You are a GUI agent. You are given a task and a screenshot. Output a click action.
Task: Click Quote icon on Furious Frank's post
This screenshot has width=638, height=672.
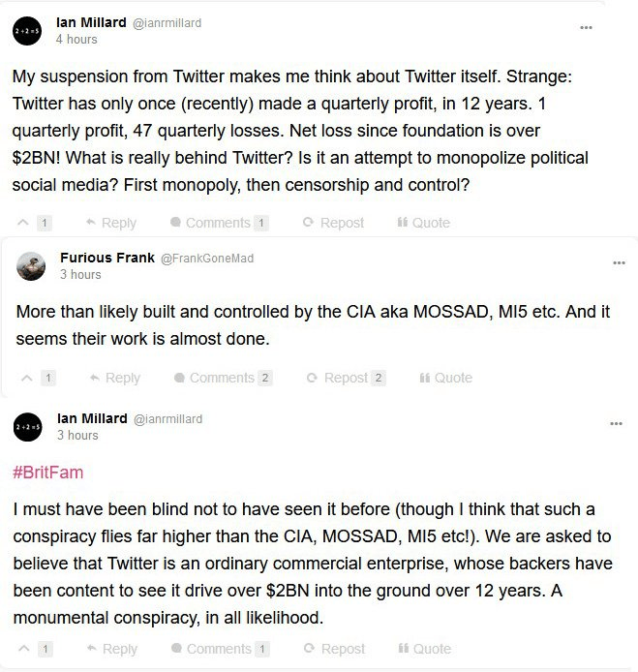point(425,378)
